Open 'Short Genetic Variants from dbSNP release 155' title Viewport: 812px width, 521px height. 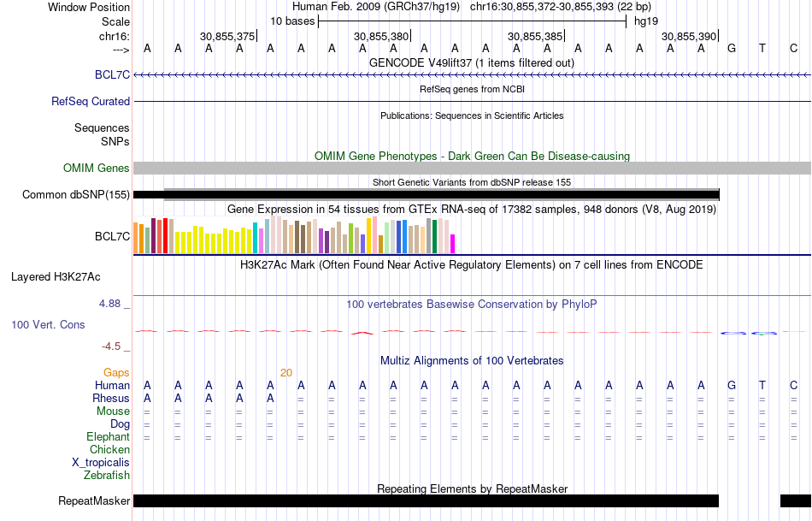(x=472, y=182)
